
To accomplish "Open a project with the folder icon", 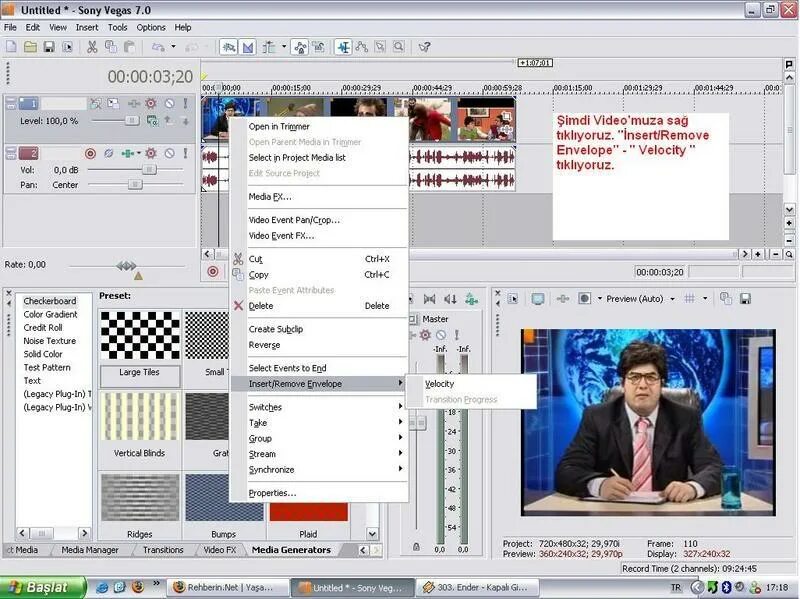I will (30, 47).
